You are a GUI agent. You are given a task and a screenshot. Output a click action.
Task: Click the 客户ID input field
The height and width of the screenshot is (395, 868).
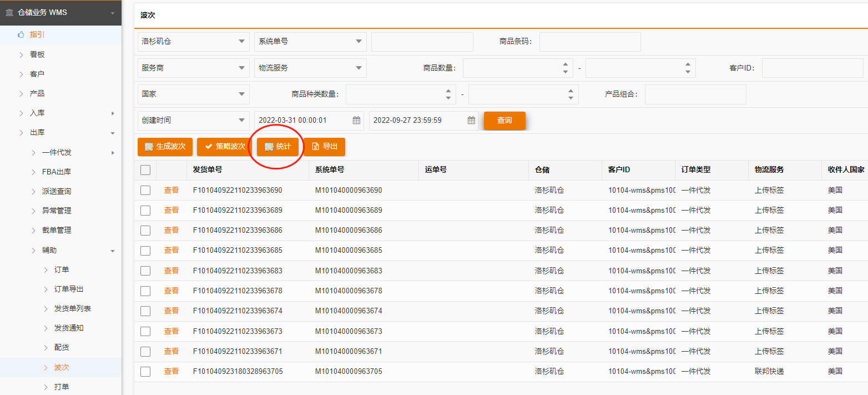[x=813, y=68]
